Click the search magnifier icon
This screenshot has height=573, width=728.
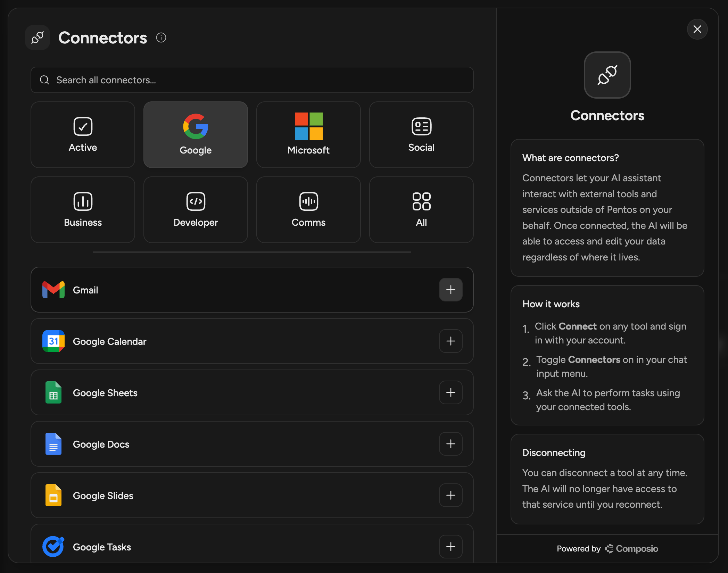tap(44, 80)
